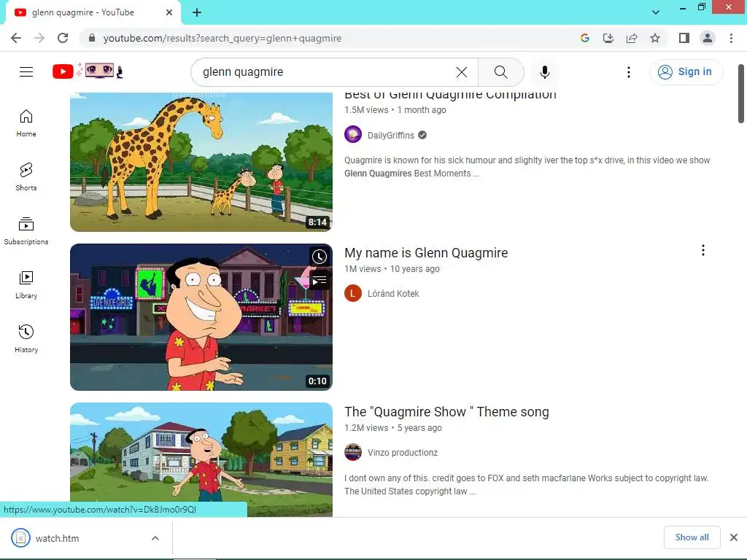
Task: Open Subscriptions in sidebar
Action: click(x=26, y=231)
